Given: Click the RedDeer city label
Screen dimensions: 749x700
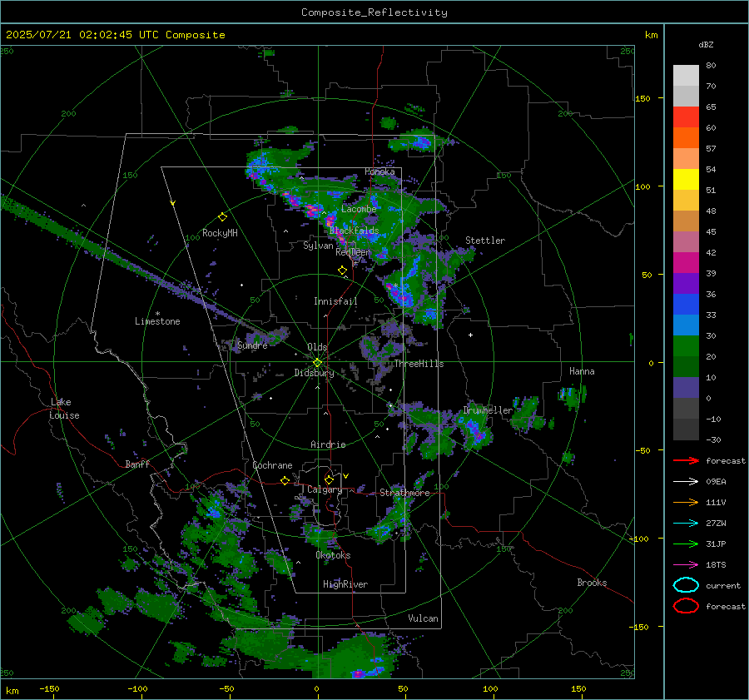Looking at the screenshot, I should click(353, 252).
